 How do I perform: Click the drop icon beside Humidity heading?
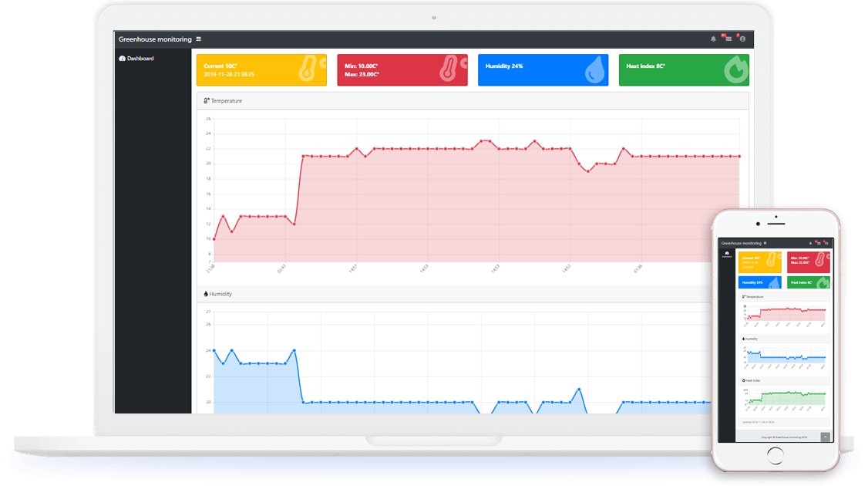pos(206,294)
